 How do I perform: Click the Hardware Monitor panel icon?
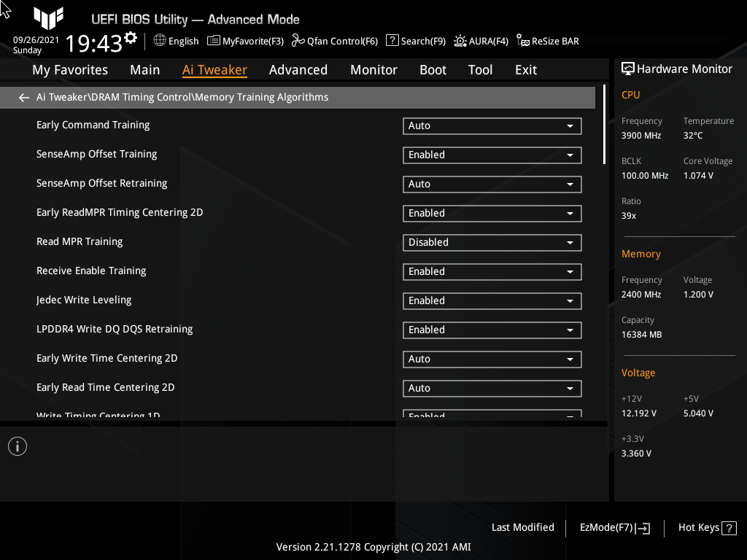coord(628,69)
